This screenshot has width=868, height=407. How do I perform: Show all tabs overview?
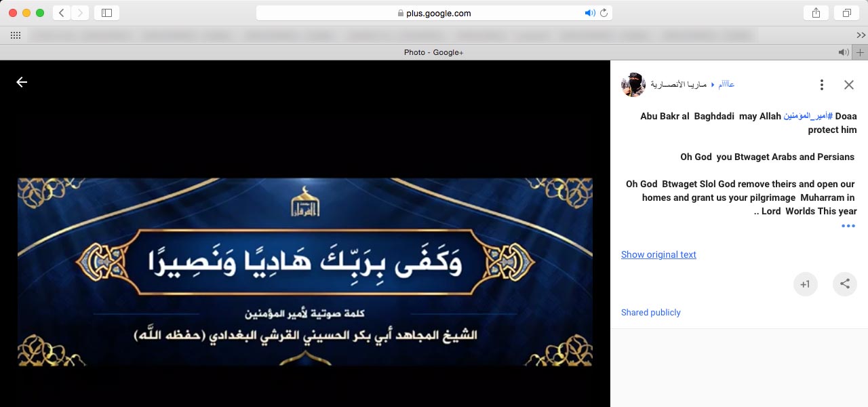click(847, 13)
